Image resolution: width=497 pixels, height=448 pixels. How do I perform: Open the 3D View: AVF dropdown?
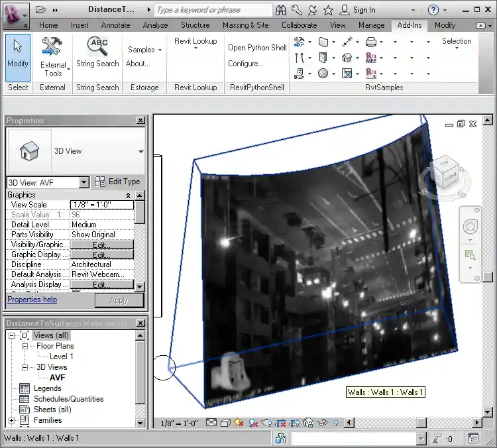[83, 182]
